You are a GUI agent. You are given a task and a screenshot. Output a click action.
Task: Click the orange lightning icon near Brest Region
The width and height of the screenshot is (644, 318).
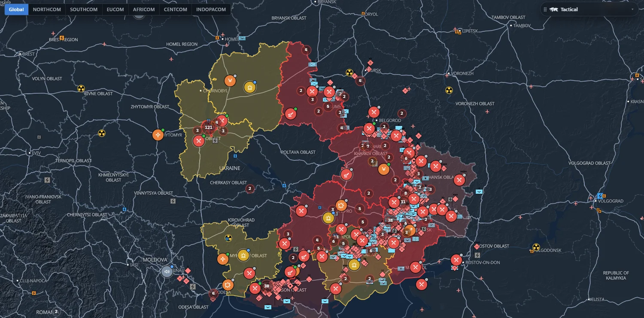tap(62, 38)
